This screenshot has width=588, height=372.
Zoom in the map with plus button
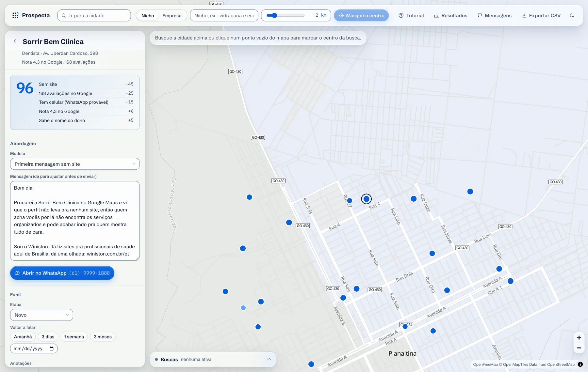point(579,338)
